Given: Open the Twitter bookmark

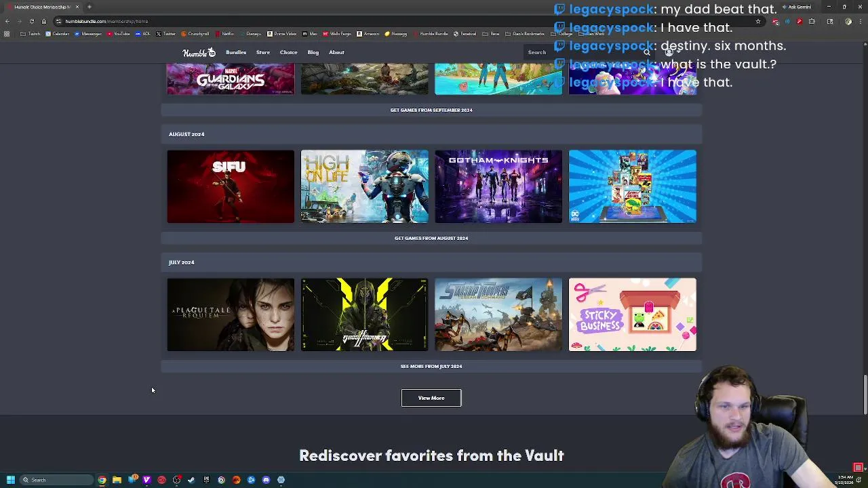Looking at the screenshot, I should (x=166, y=34).
